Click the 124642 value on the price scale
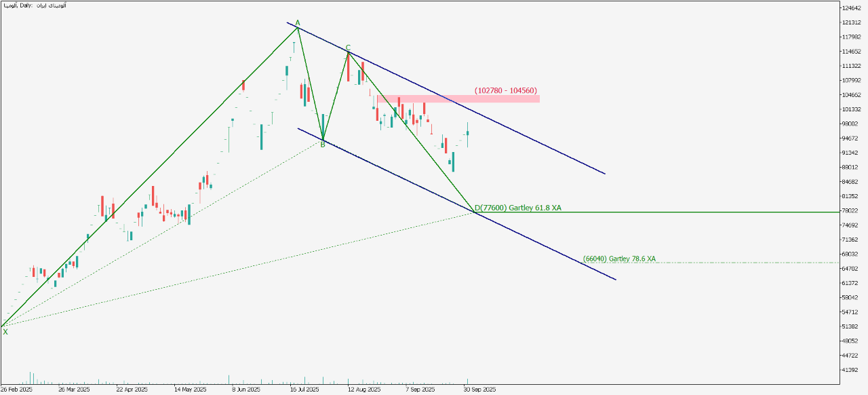This screenshot has height=395, width=868. 851,8
